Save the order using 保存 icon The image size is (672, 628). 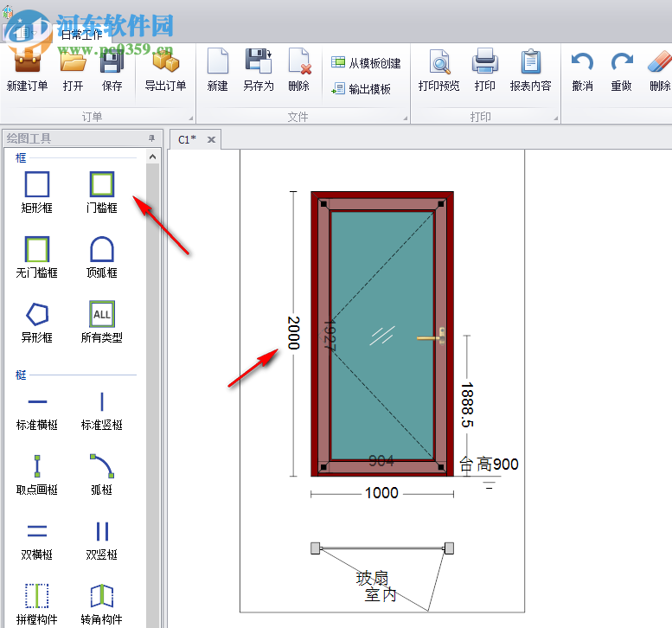[112, 62]
